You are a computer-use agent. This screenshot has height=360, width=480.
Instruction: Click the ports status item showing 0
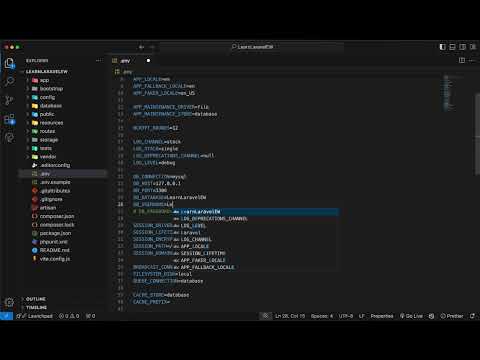point(91,316)
